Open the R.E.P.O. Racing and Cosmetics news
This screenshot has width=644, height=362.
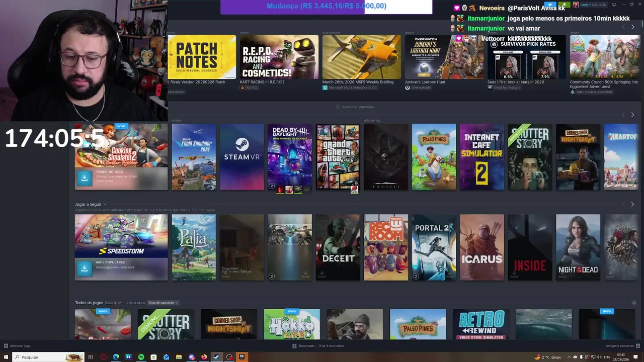coord(279,57)
